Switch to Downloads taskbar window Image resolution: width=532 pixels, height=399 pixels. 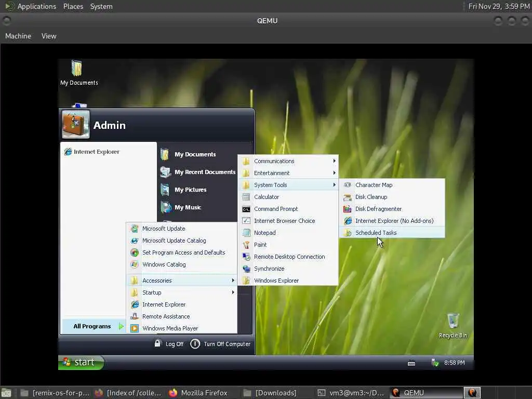pyautogui.click(x=270, y=393)
